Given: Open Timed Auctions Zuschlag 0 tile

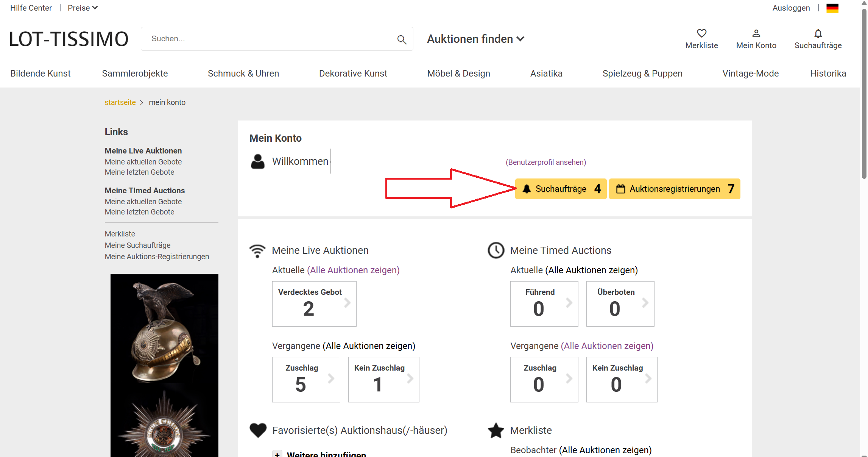Looking at the screenshot, I should pos(544,379).
